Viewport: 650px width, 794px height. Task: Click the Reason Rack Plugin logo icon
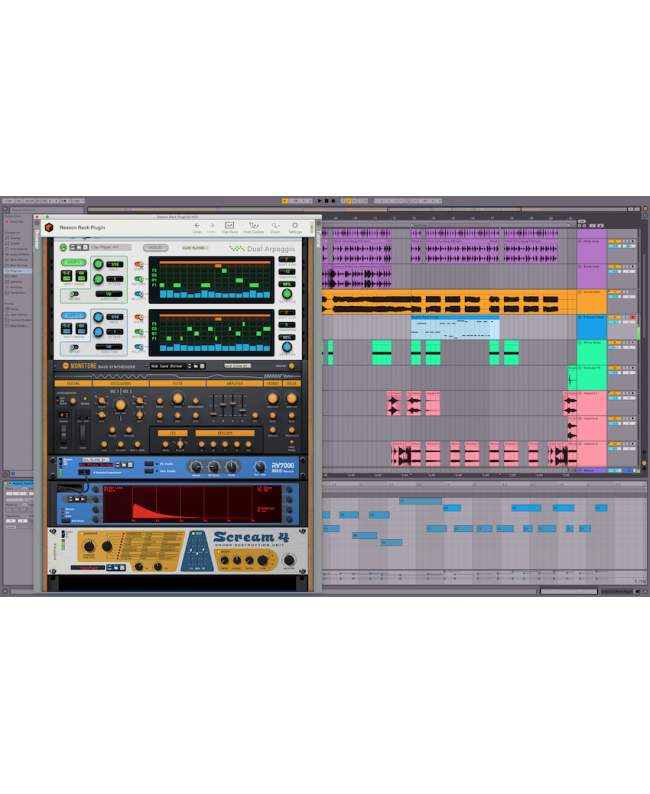tap(48, 228)
